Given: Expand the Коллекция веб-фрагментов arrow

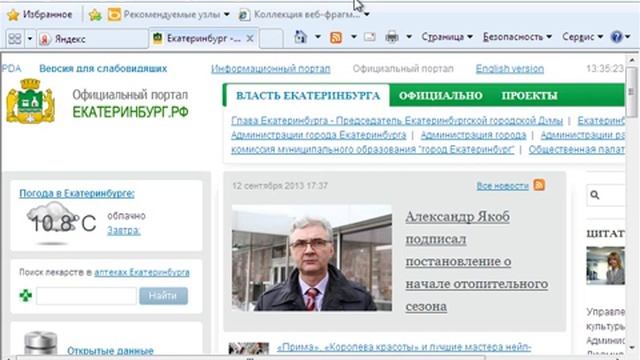Looking at the screenshot, I should 367,15.
